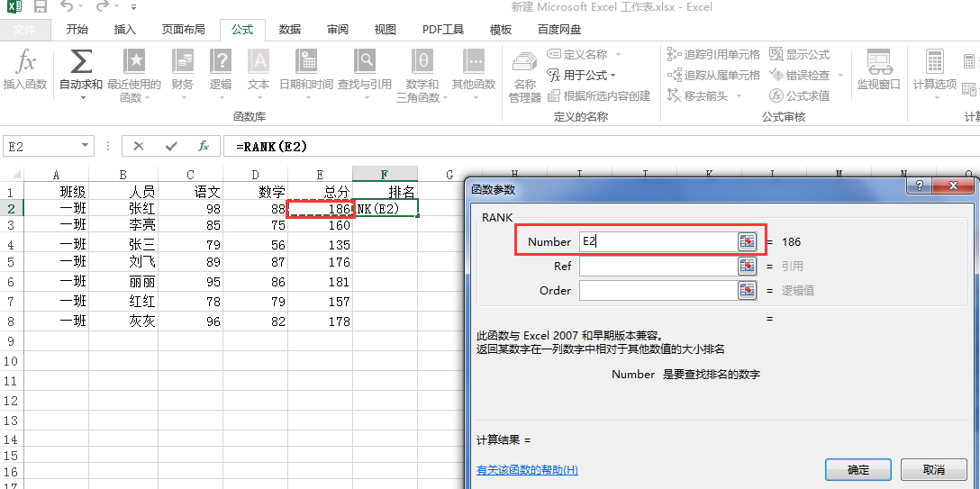Click the OK (确定) button in dialog
The width and height of the screenshot is (980, 489).
click(x=857, y=470)
